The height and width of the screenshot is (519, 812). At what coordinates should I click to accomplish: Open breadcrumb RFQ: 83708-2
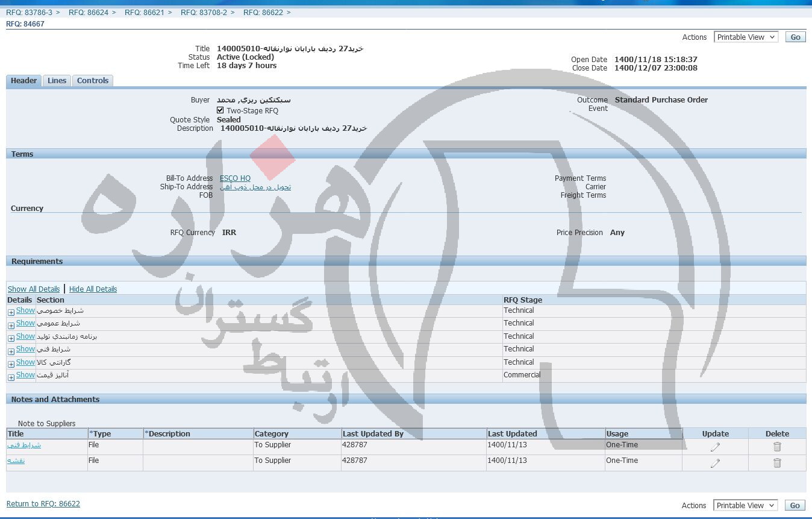(x=204, y=12)
